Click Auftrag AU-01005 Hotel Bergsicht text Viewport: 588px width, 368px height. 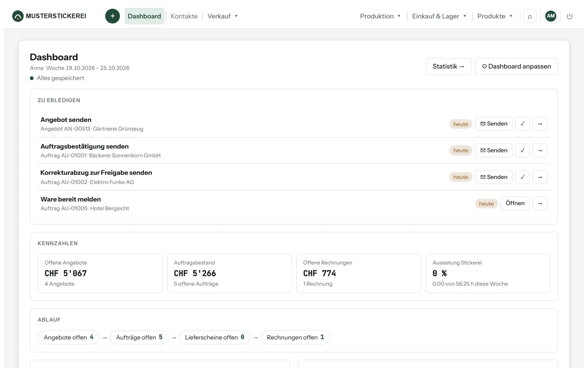tap(85, 208)
